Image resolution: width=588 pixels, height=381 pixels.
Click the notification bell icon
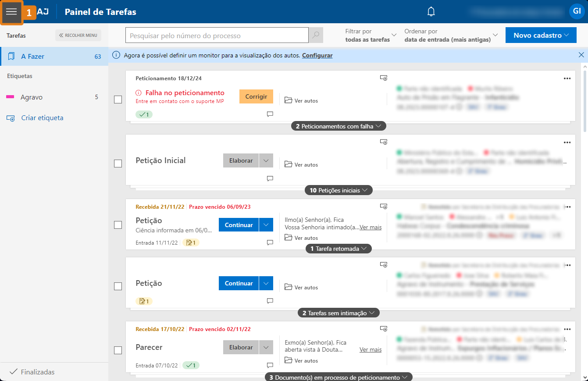point(431,12)
